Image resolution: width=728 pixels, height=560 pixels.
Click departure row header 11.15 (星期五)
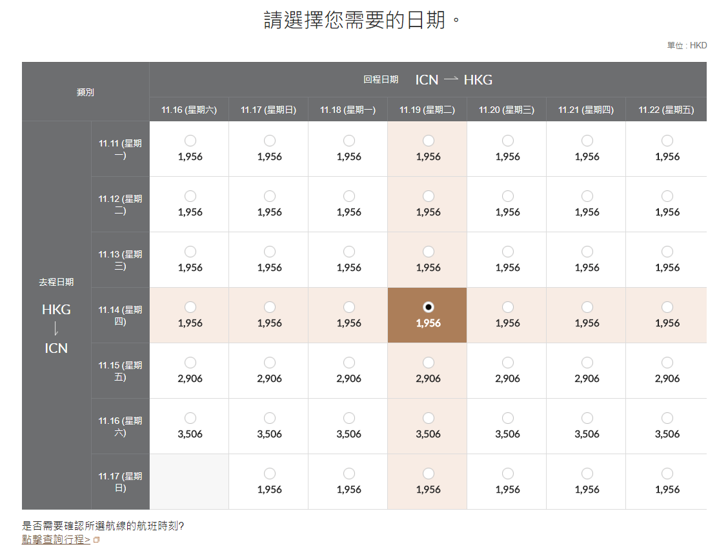tap(120, 371)
